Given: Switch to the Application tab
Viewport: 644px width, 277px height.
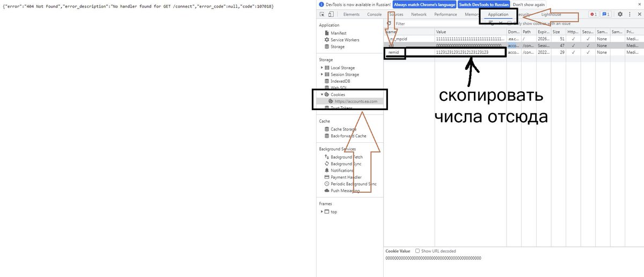Looking at the screenshot, I should pos(498,14).
